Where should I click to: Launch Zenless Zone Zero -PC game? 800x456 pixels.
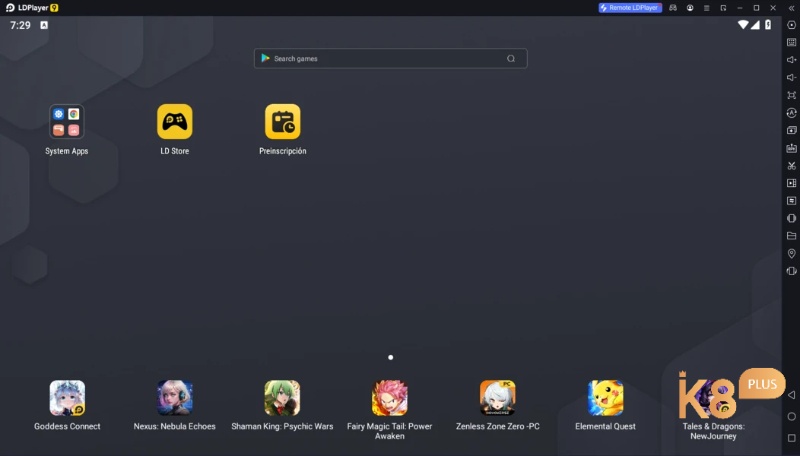pyautogui.click(x=497, y=398)
